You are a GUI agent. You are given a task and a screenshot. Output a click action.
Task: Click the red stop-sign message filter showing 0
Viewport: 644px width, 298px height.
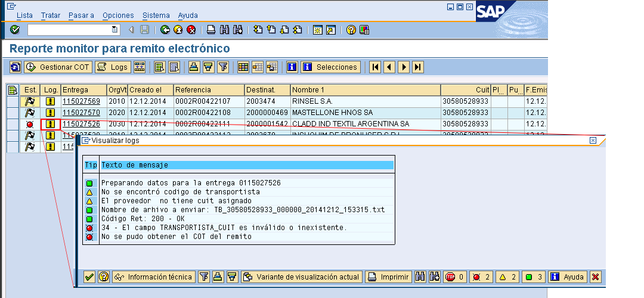454,277
